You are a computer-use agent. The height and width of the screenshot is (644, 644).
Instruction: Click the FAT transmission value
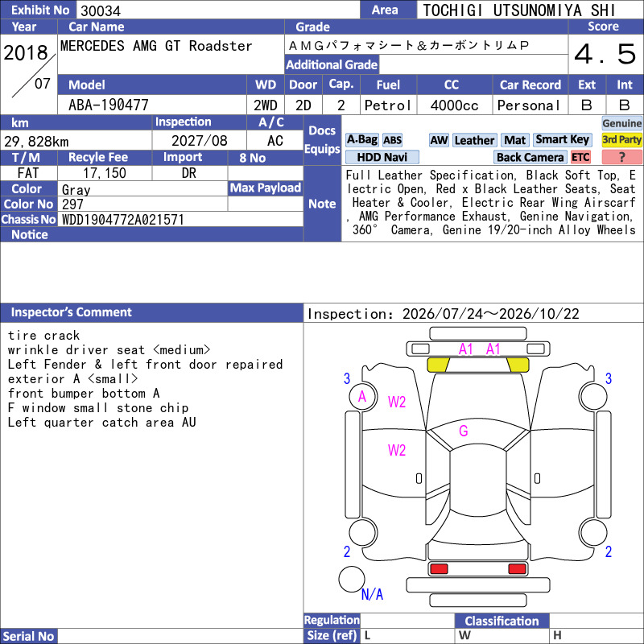pyautogui.click(x=28, y=173)
